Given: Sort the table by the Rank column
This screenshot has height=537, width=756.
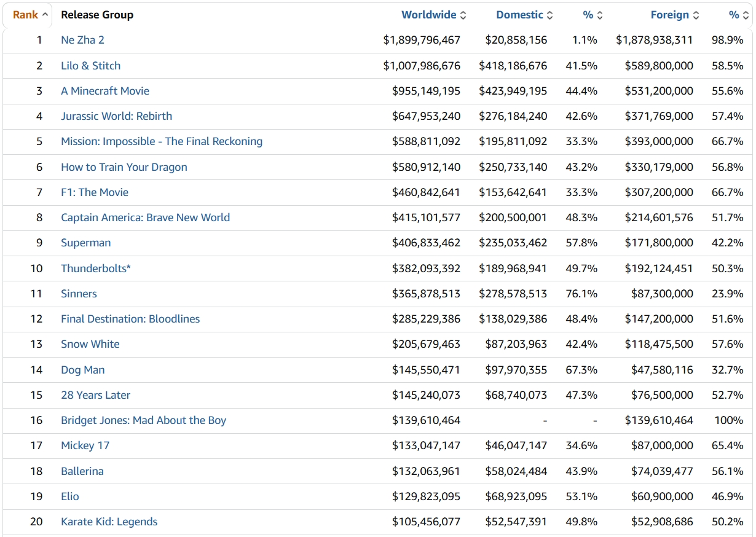Looking at the screenshot, I should click(x=30, y=15).
